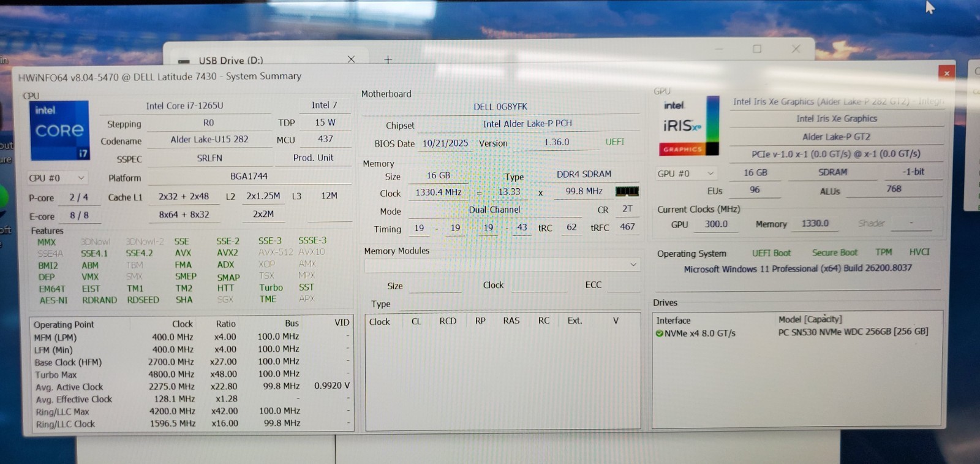
Task: Add a new tab in the Explorer window
Action: [388, 59]
